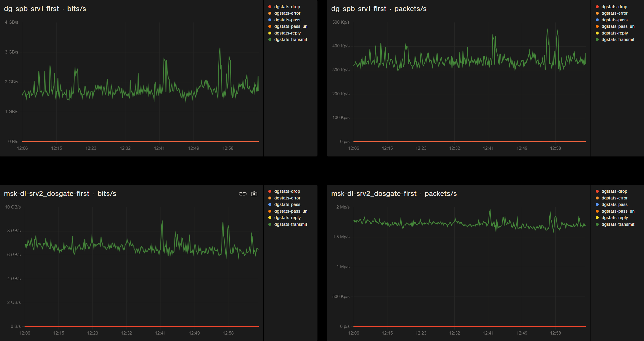This screenshot has width=644, height=341.
Task: Click the camera snapshot icon on msk-dl-srv2 bits/s panel
Action: click(x=254, y=194)
